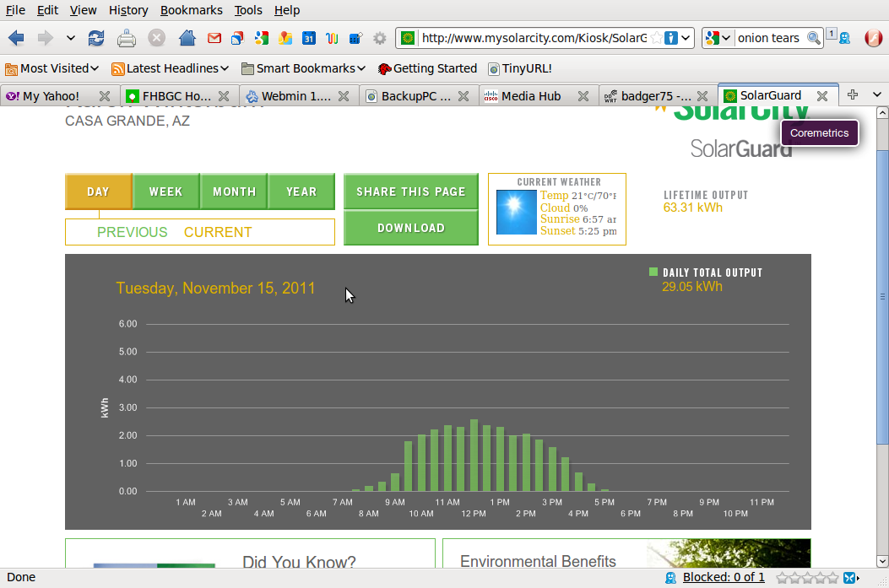
Task: Open the search engine selector dropdown
Action: click(718, 38)
